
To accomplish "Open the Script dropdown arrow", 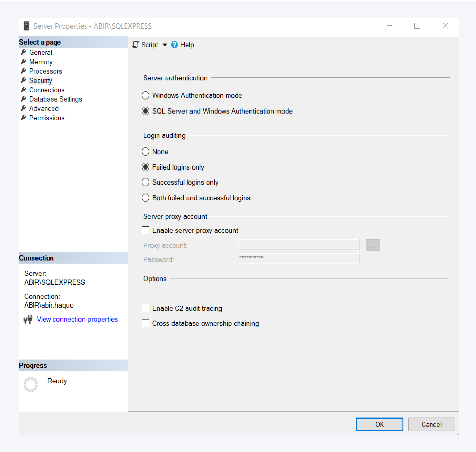I will coord(165,45).
